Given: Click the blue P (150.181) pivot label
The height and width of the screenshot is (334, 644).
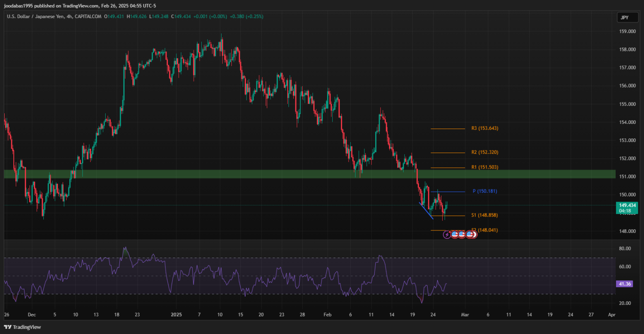Looking at the screenshot, I should pos(485,191).
